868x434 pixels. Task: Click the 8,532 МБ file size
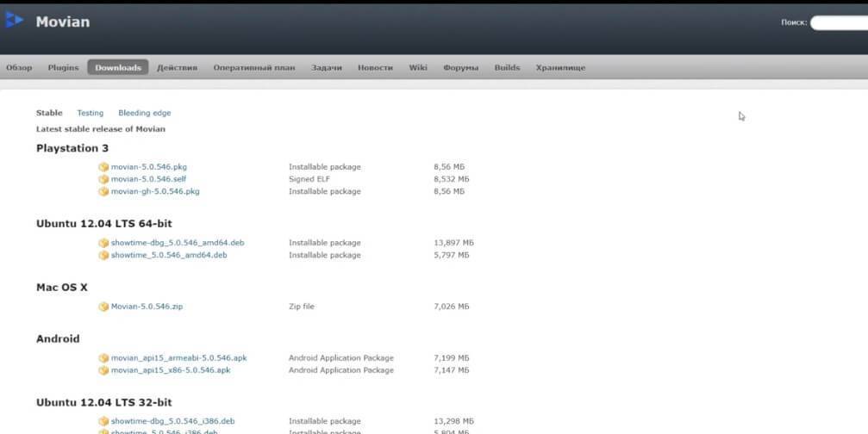click(452, 179)
